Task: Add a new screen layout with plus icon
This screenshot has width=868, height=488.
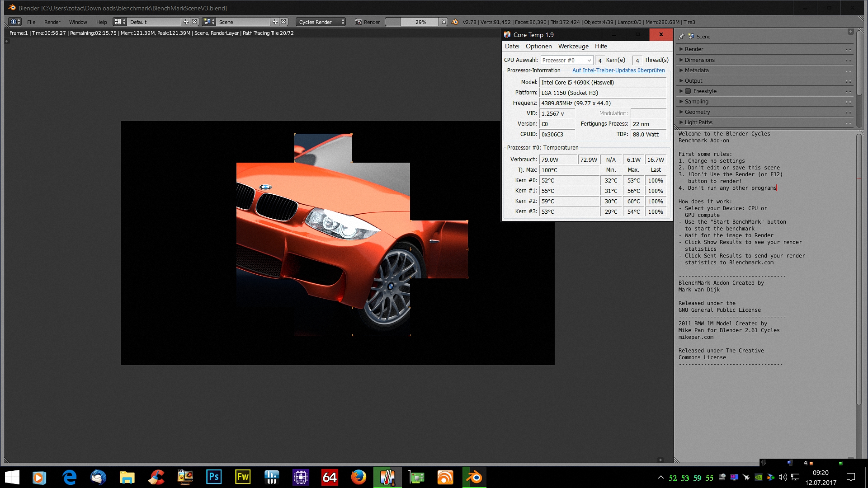Action: click(x=186, y=22)
